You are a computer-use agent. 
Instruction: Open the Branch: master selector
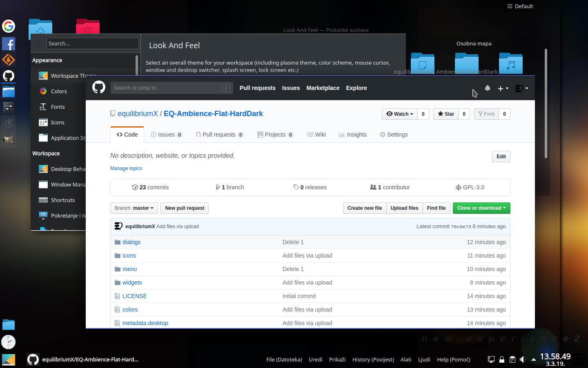(134, 208)
